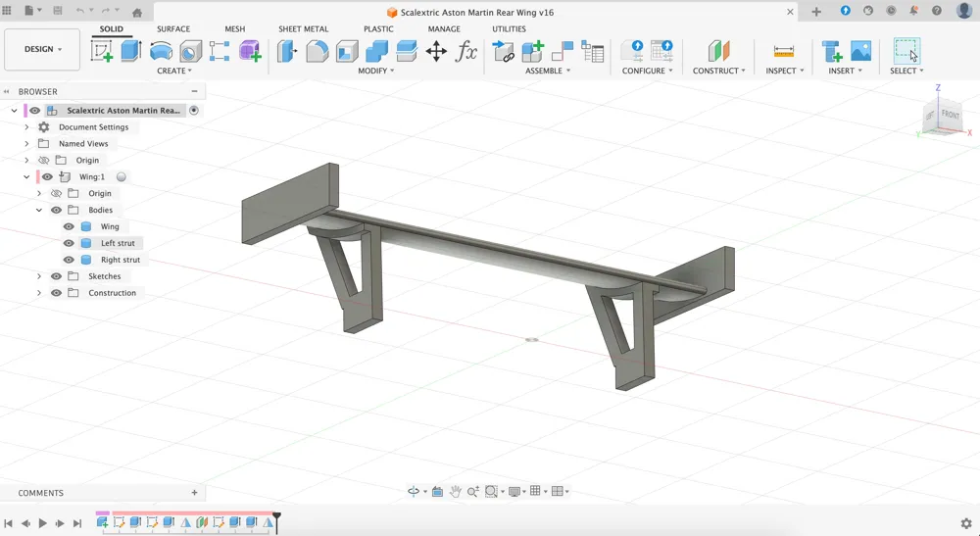Click the New Component icon
Image resolution: width=980 pixels, height=536 pixels.
[532, 51]
